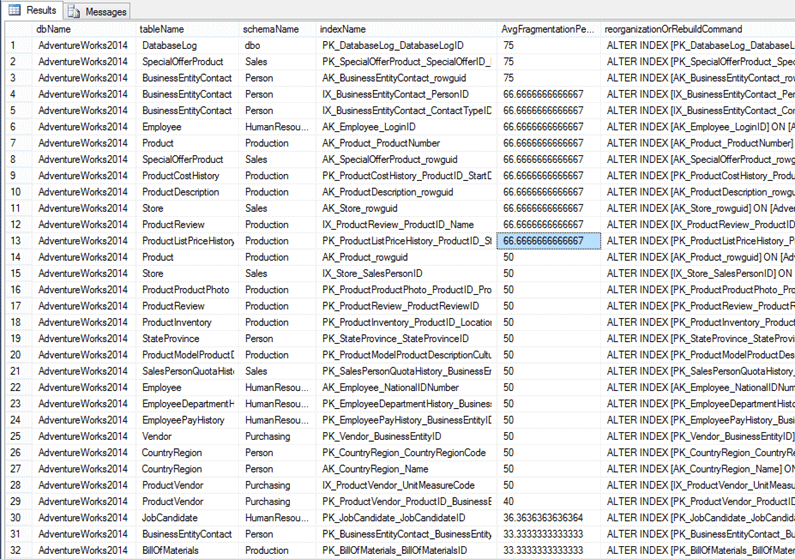This screenshot has width=795, height=559.
Task: Click the EmployeePayHistory table cell
Action: pos(188,420)
